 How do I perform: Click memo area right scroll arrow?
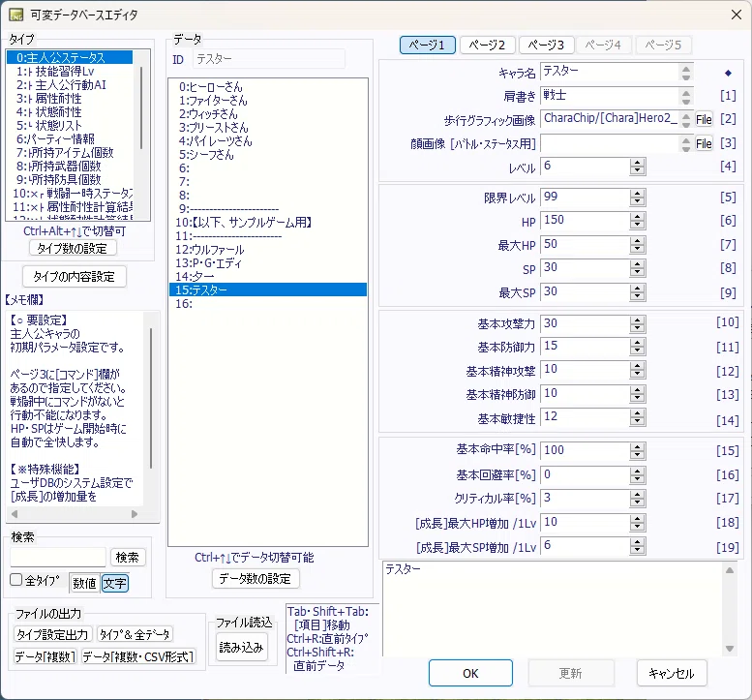point(135,514)
